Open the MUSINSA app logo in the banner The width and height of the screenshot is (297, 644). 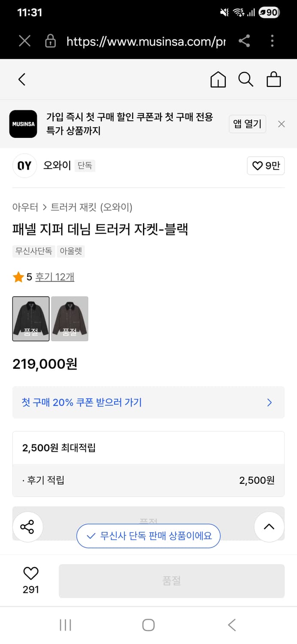tap(23, 124)
